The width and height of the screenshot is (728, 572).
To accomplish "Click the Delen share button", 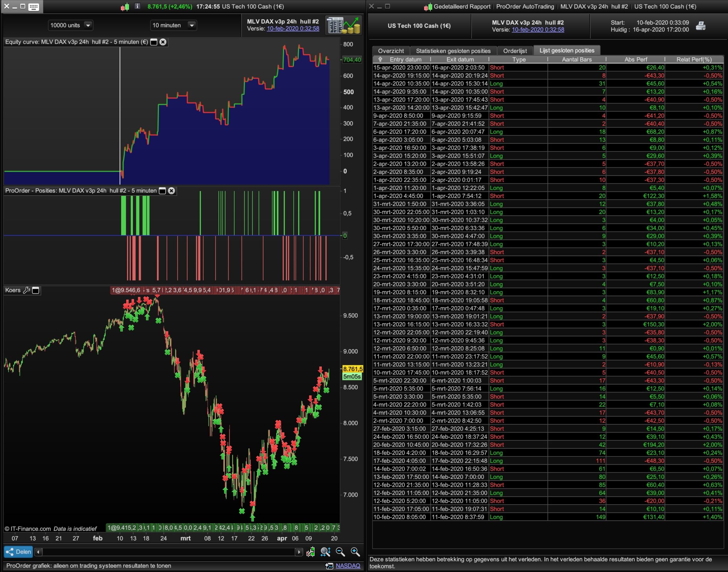I will coord(18,552).
